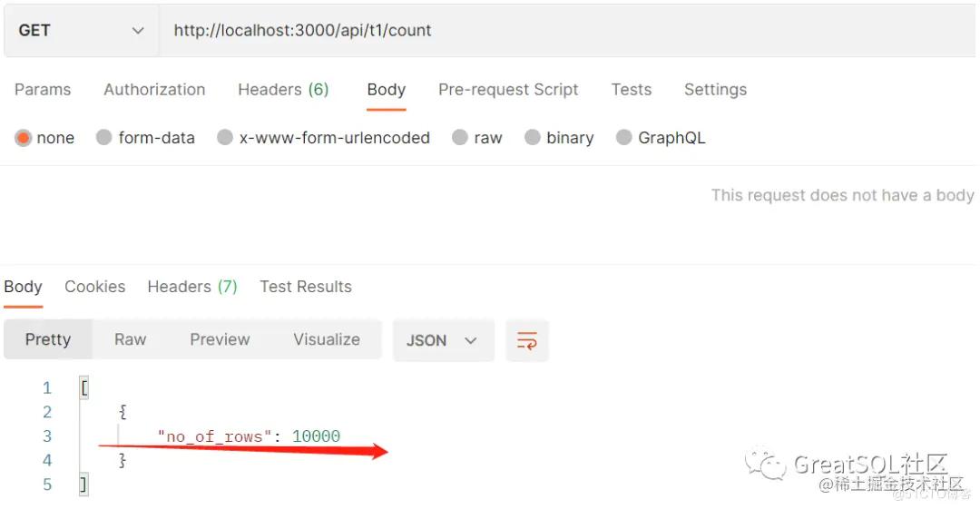Open the JSON format dropdown

(443, 341)
